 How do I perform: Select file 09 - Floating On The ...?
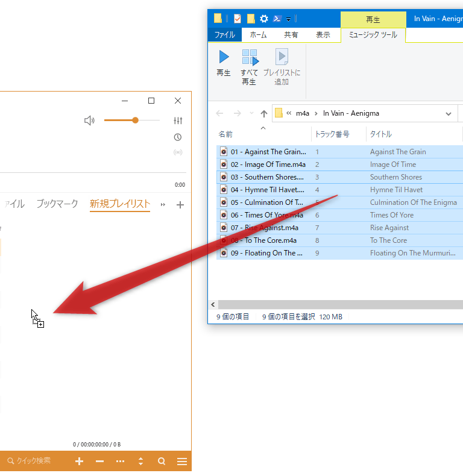pyautogui.click(x=266, y=253)
